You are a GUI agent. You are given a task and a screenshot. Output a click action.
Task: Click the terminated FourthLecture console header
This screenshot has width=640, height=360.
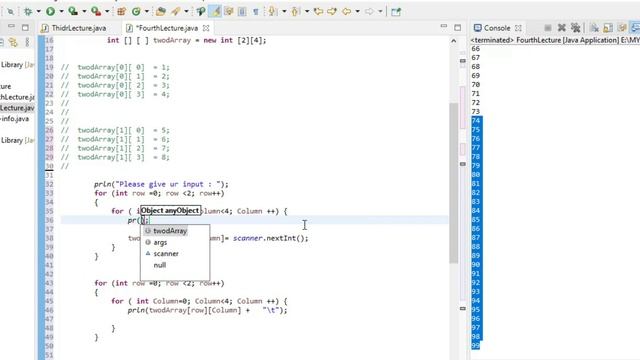point(555,40)
